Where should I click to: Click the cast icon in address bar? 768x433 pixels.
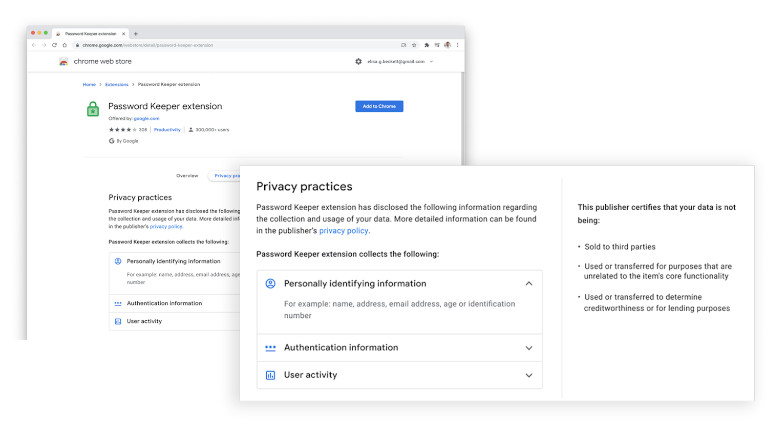coord(404,45)
